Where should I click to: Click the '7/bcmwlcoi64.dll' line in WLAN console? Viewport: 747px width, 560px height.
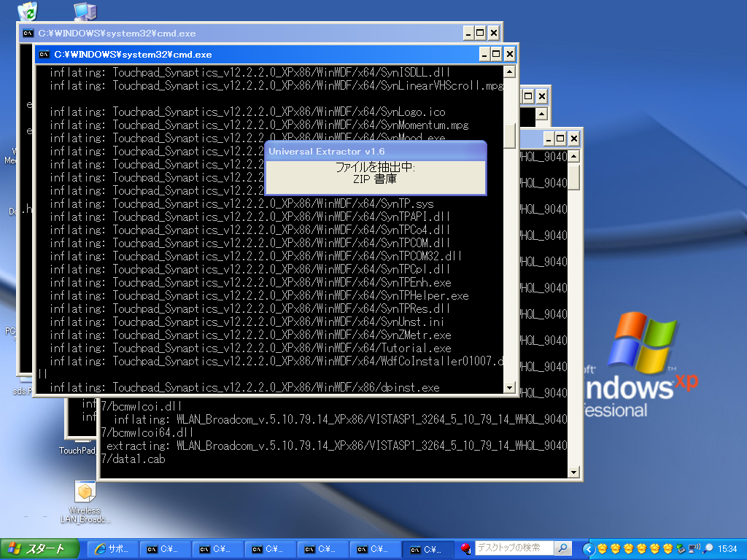(x=147, y=433)
